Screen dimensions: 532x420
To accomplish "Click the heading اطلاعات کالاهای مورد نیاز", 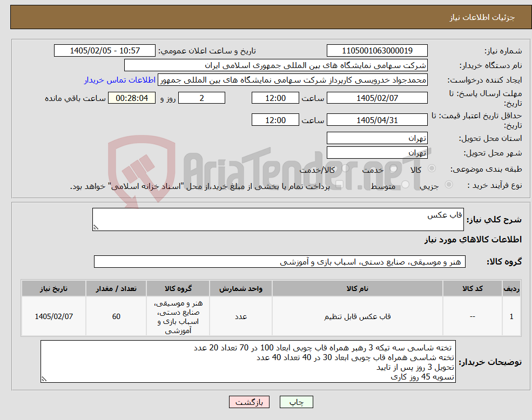I will click(473, 240).
